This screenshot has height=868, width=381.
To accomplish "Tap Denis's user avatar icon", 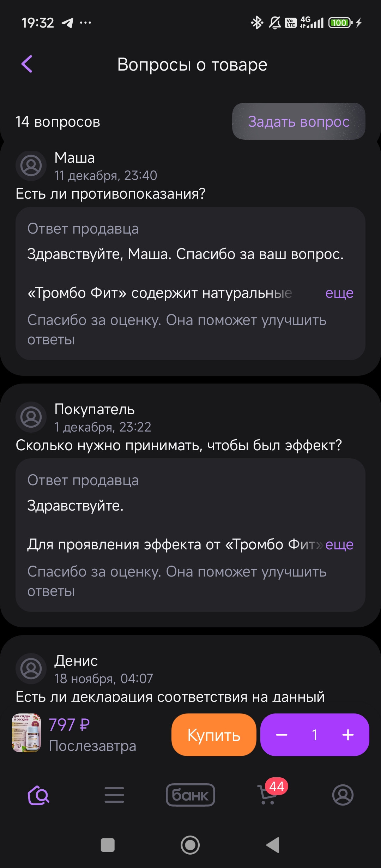I will 31,669.
